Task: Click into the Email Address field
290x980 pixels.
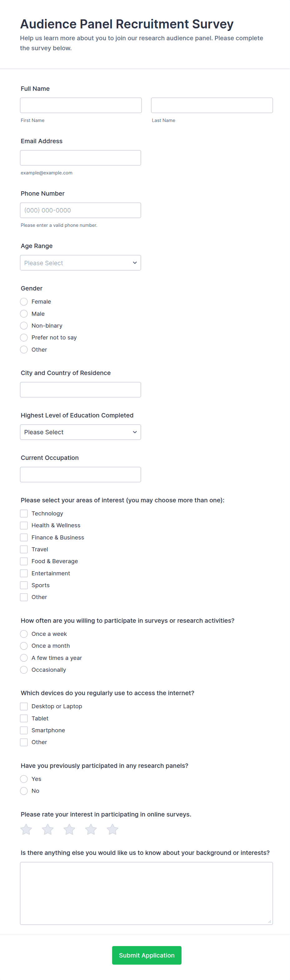Action: point(80,158)
